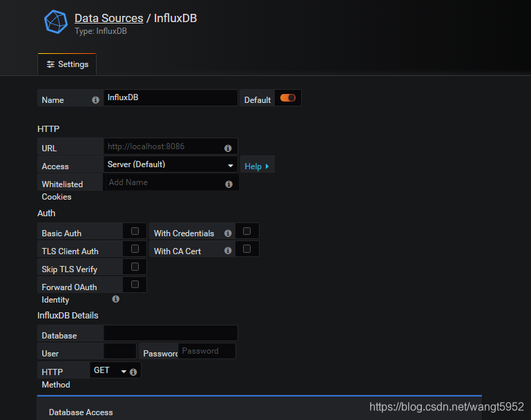Check Forward OAuth Identity box
531x420 pixels.
[135, 285]
